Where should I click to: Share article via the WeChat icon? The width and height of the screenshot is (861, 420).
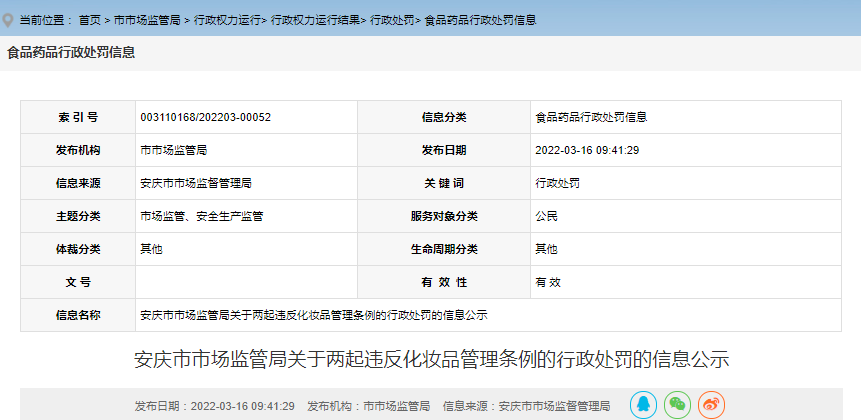(x=677, y=404)
